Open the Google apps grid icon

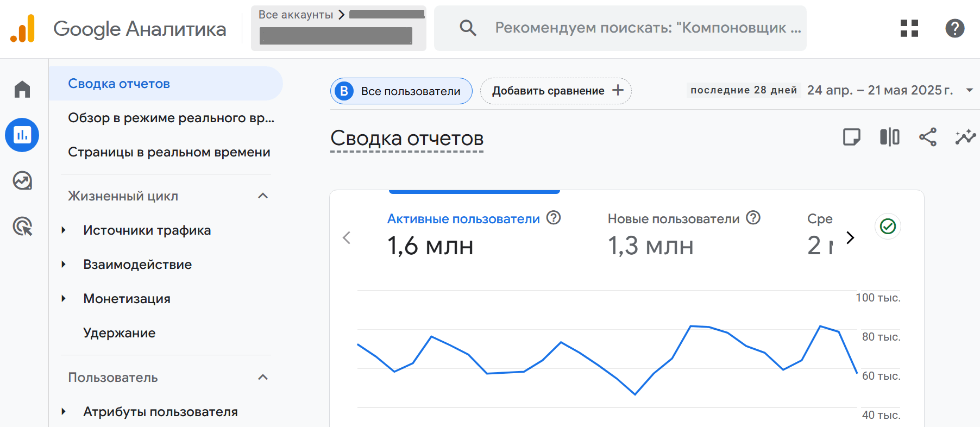coord(909,28)
